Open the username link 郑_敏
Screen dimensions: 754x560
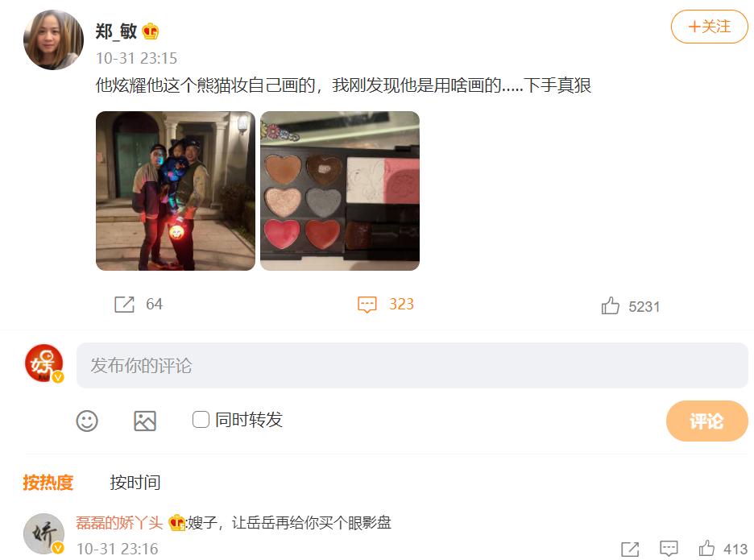point(116,31)
